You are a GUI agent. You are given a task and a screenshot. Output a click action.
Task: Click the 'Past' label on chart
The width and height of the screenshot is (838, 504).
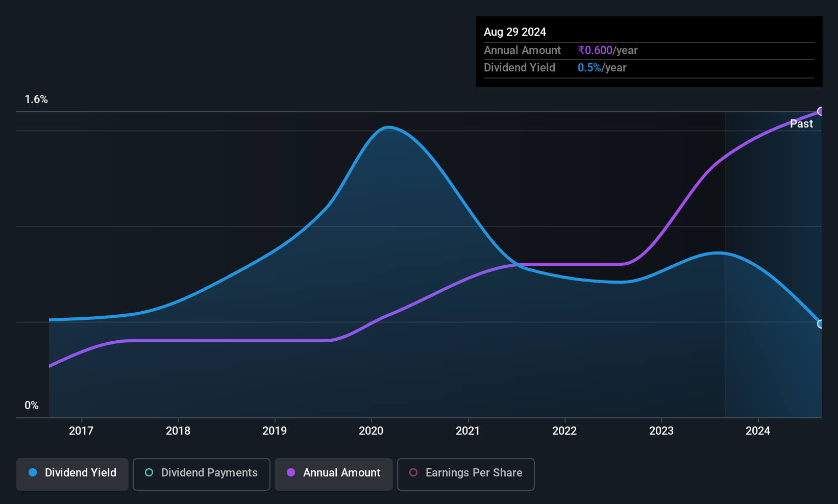[x=801, y=124]
